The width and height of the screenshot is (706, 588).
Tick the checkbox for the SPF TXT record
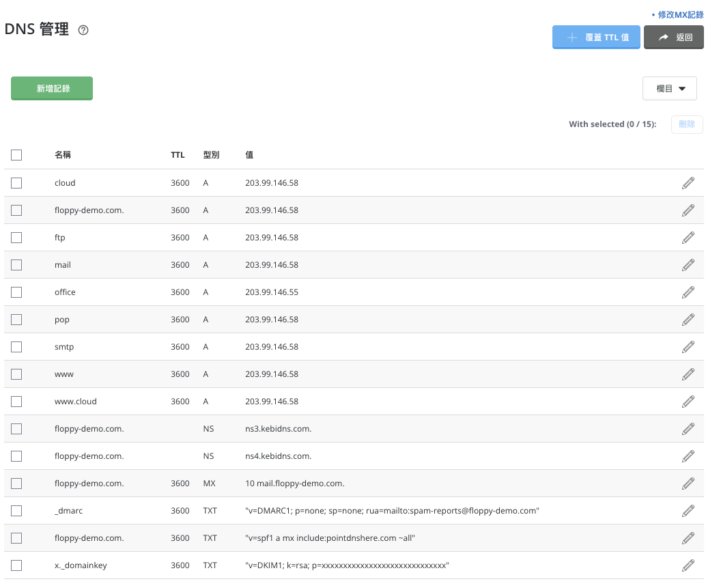(16, 538)
